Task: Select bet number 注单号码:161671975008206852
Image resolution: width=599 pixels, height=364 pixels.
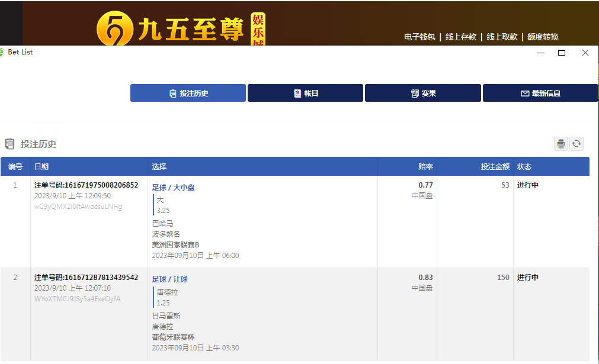Action: (86, 185)
